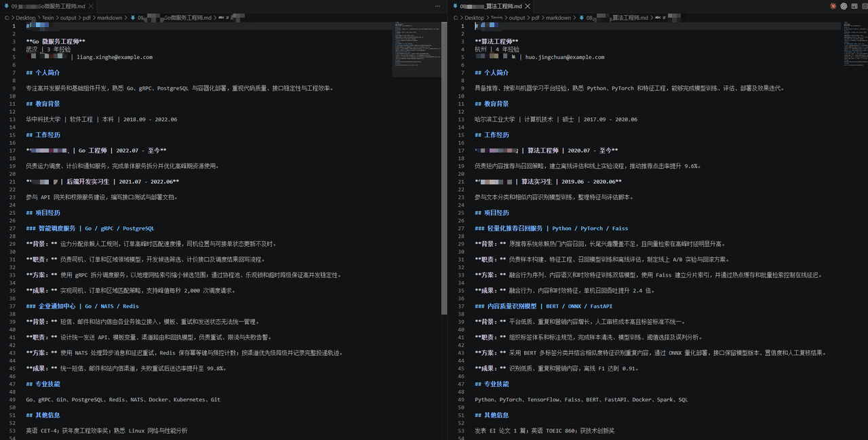Viewport: 868px width, 440px height.
Task: Click 哈尔滨工业大学 education line
Action: [x=556, y=119]
